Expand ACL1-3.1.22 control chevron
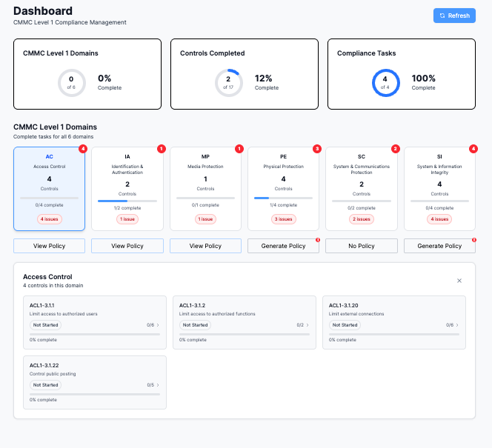 (x=158, y=385)
